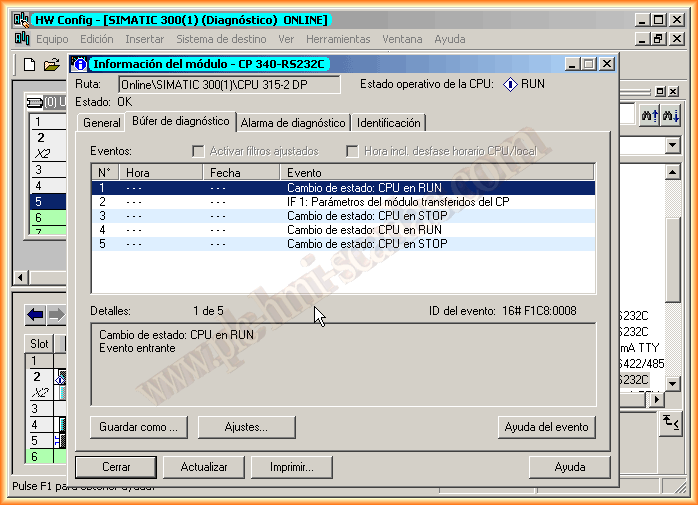
Task: Click the Guardar como button
Action: coord(138,427)
